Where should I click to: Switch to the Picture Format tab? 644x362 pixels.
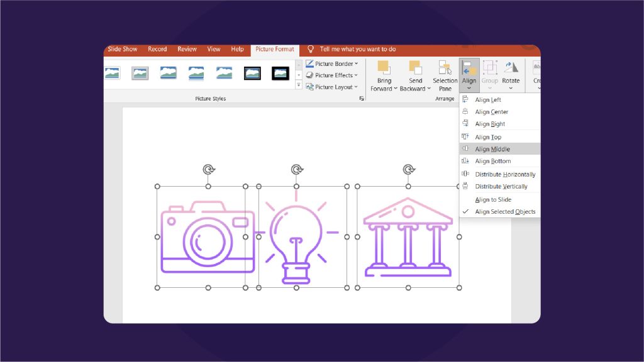click(274, 49)
